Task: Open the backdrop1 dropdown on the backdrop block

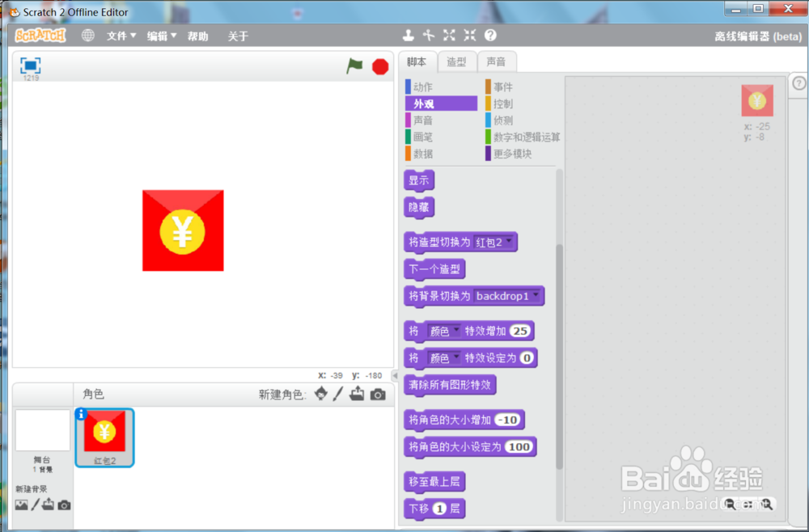Action: [x=533, y=296]
